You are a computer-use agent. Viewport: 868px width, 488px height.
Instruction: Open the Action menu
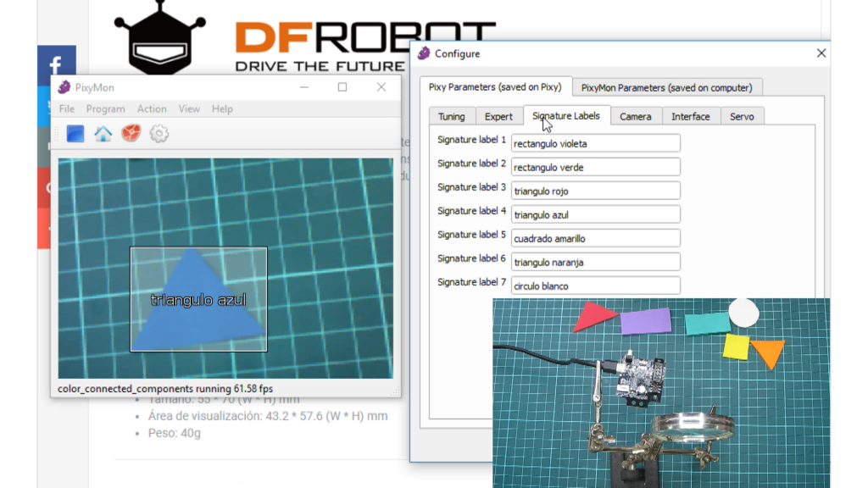152,109
